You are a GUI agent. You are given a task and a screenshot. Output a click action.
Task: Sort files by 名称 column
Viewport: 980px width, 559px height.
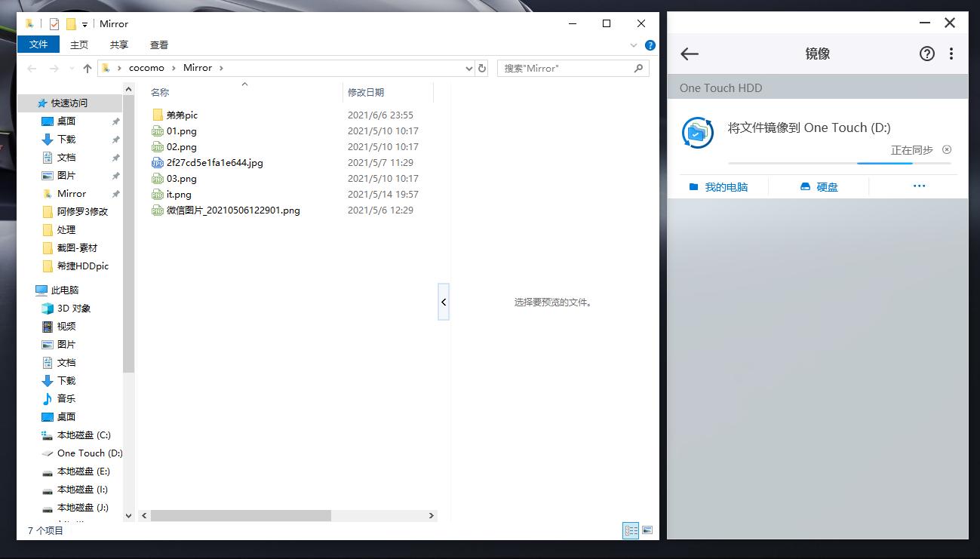tap(160, 92)
